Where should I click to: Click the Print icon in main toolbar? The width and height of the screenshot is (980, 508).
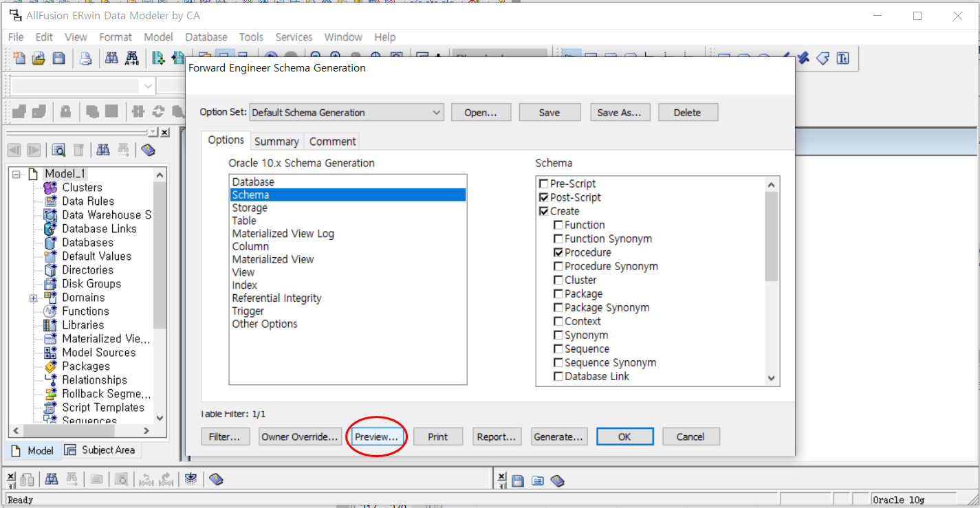point(85,58)
